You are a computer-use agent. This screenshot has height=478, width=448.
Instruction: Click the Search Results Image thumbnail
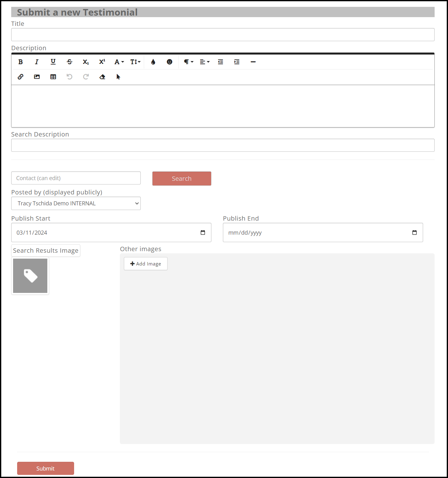pos(30,276)
